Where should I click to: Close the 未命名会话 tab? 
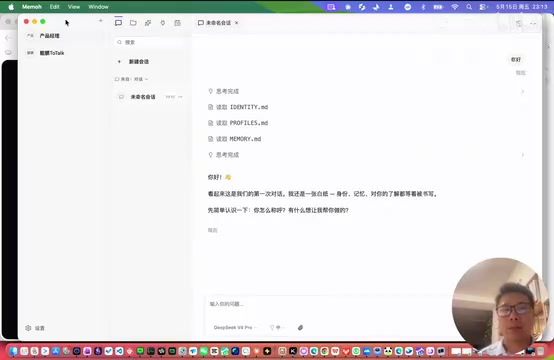coord(236,23)
